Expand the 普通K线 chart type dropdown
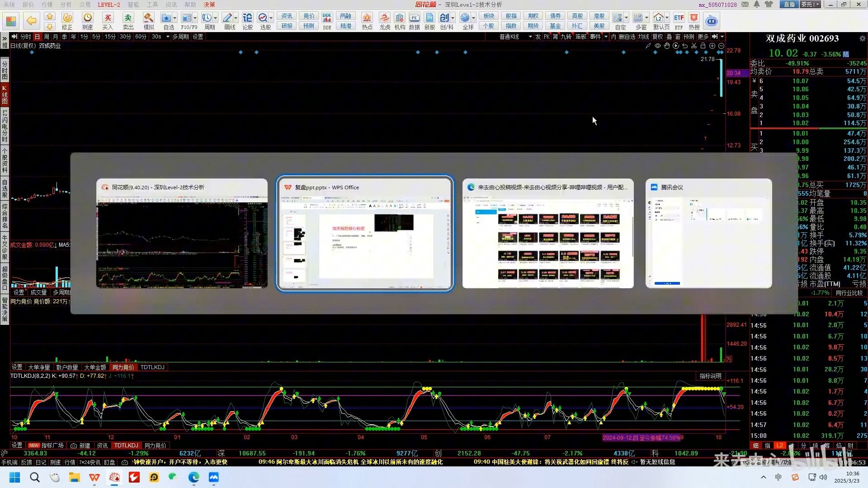This screenshot has height=488, width=868. 530,37
